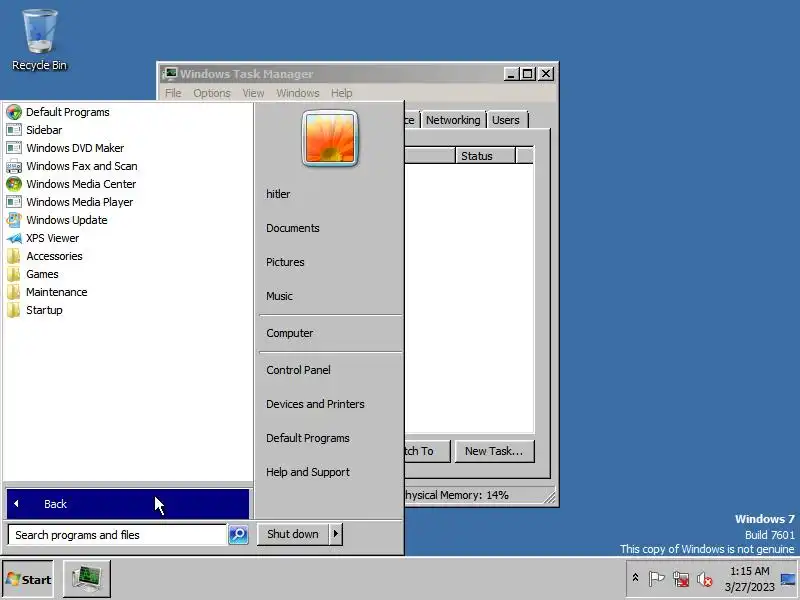800x600 pixels.
Task: Click the Sidebar program icon
Action: coord(14,130)
